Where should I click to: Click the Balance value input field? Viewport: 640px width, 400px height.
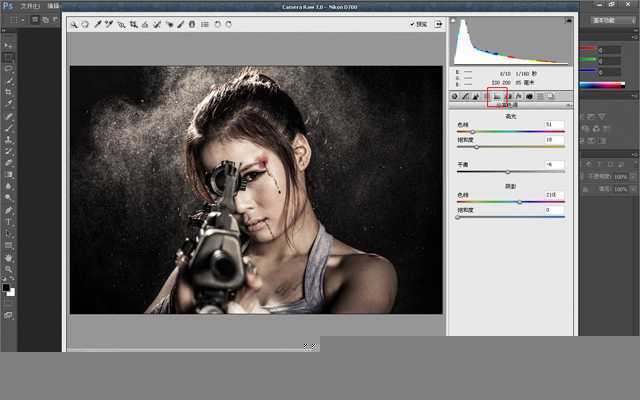(x=554, y=165)
